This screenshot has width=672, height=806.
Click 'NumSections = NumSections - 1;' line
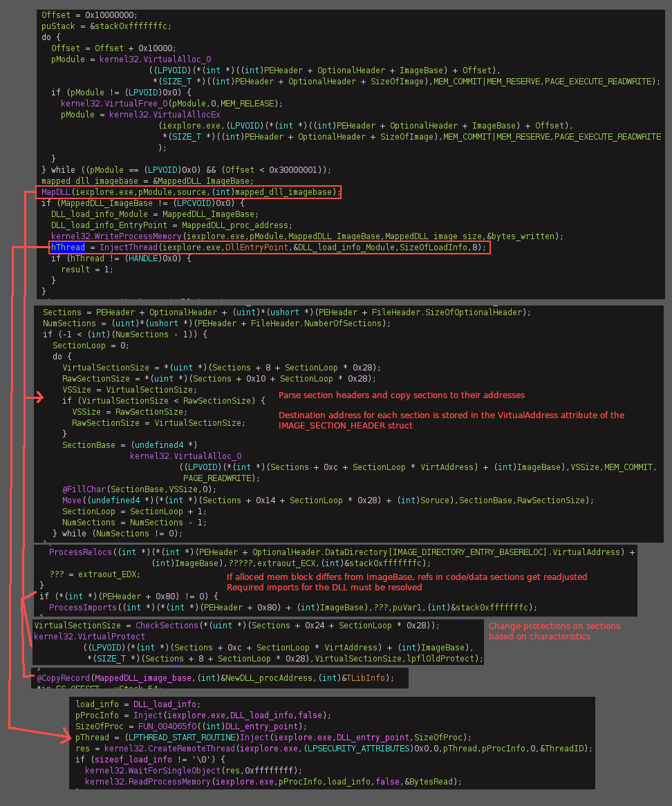(134, 523)
